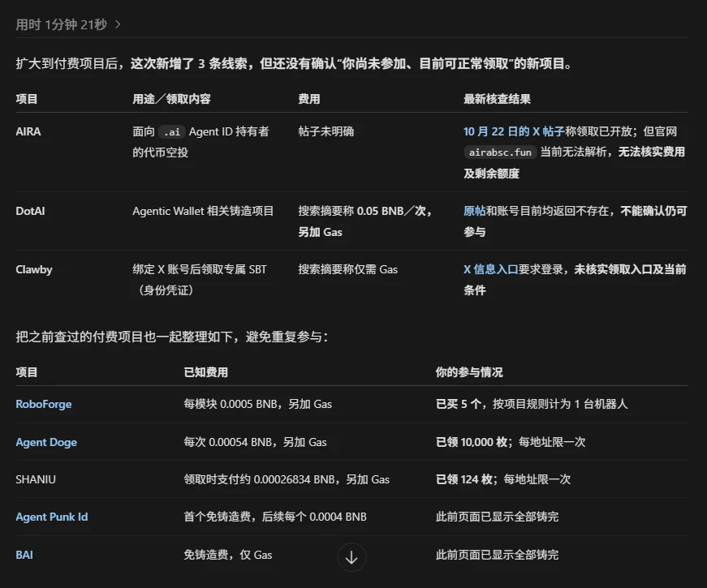This screenshot has width=707, height=588.
Task: Open the X 信息入口 link
Action: 490,269
